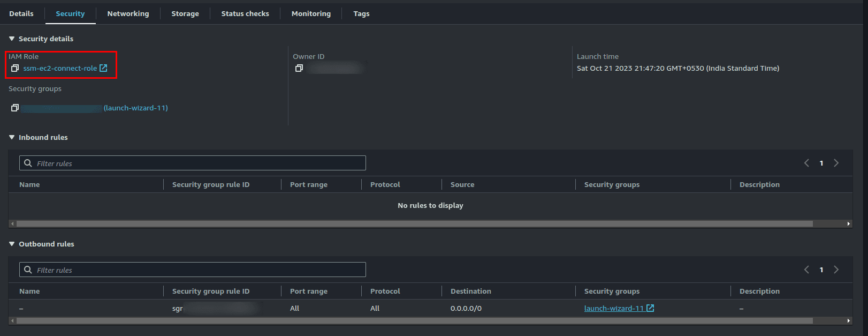This screenshot has width=868, height=336.
Task: Go to next page of inbound rules
Action: coord(836,163)
